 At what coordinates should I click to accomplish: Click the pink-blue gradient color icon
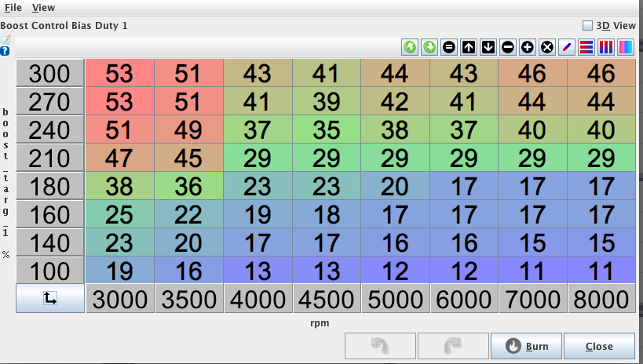625,47
